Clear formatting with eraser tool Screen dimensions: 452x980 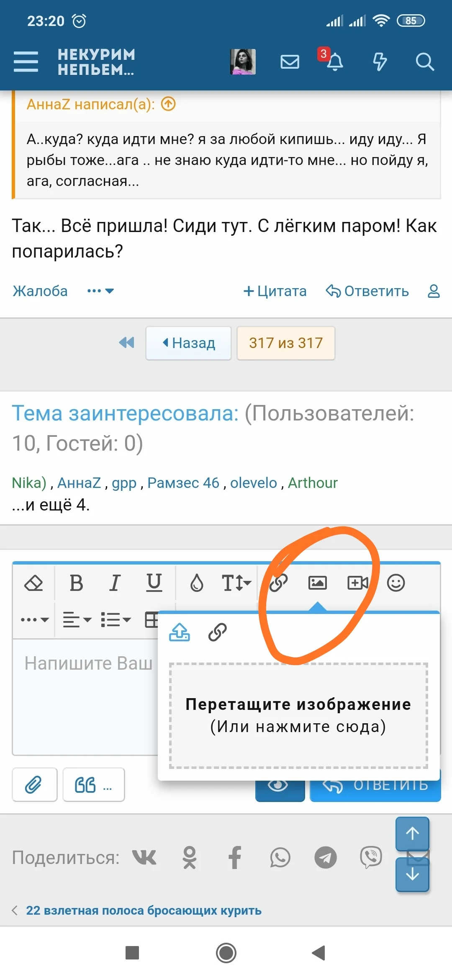pos(34,583)
